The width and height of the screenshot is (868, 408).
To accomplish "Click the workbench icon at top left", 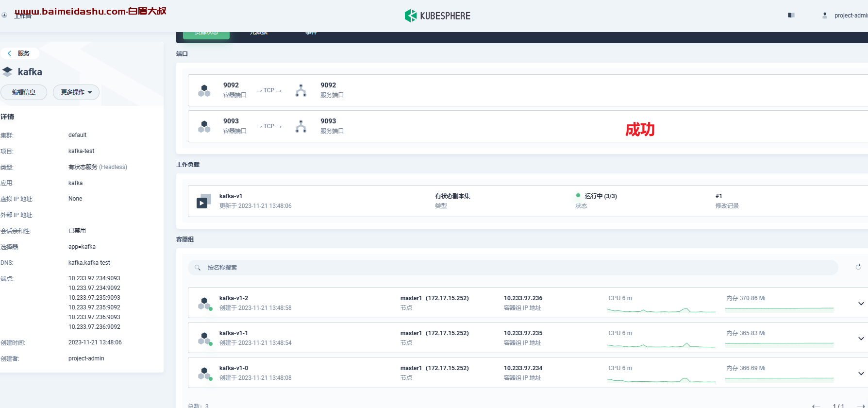I will point(4,15).
